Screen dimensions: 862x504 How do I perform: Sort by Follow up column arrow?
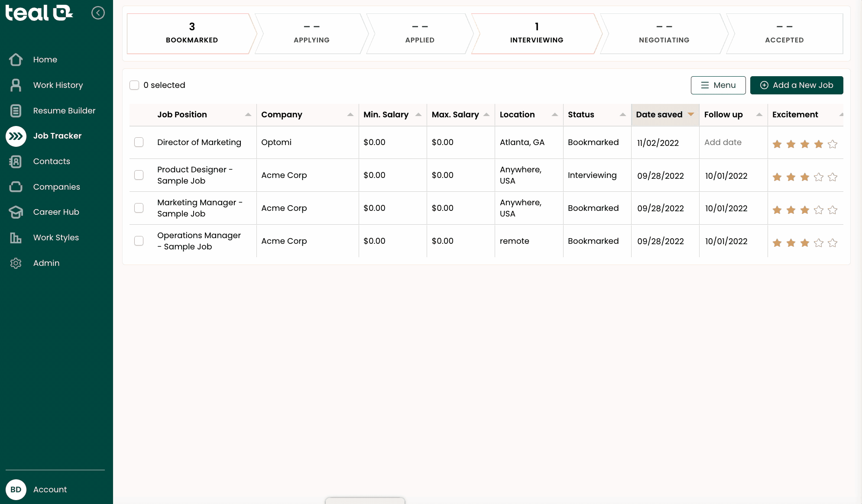click(x=759, y=115)
